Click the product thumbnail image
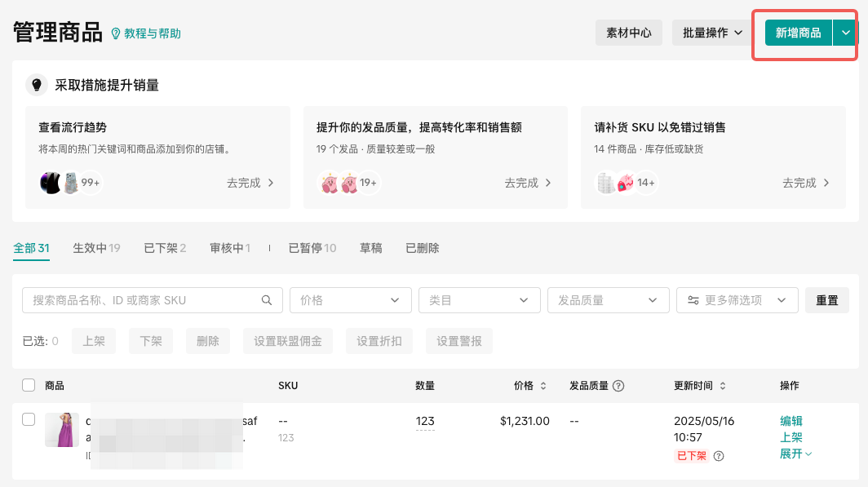The width and height of the screenshot is (868, 487). (x=62, y=430)
